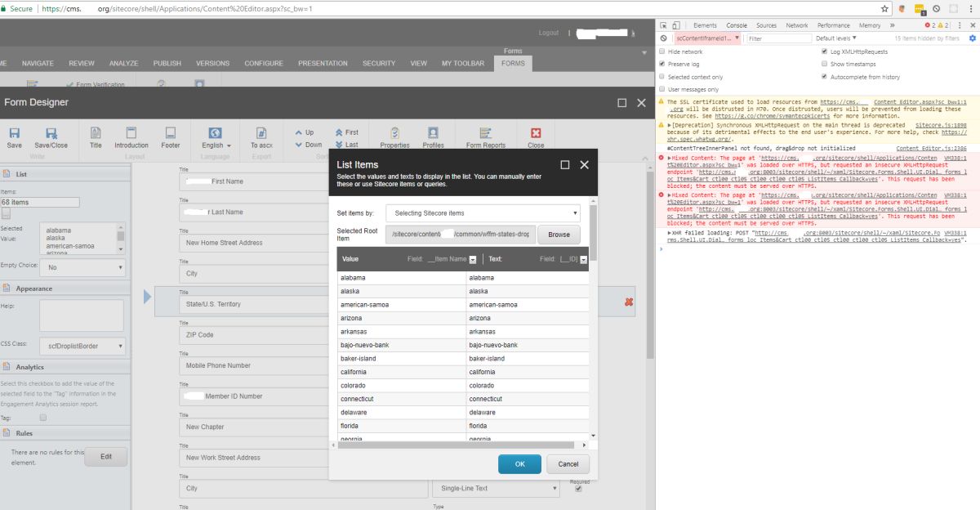Select the row indicator arrow beside State/U.S. Territory
The image size is (980, 510).
tap(148, 297)
